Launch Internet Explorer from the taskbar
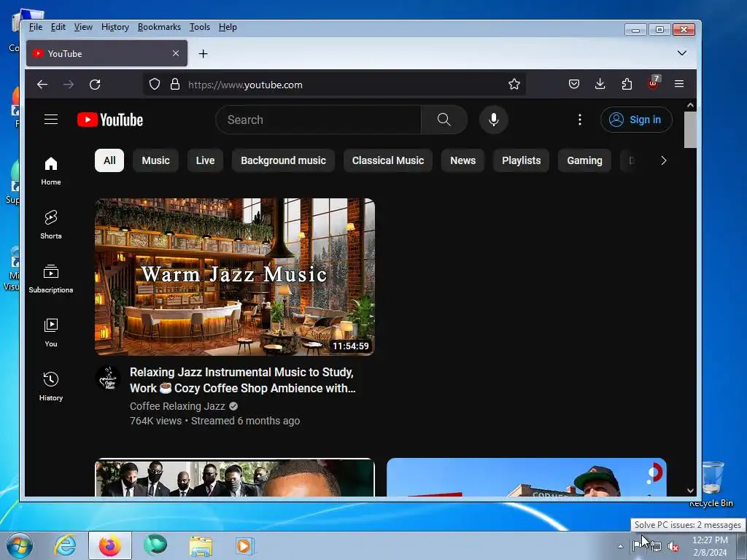The image size is (747, 560). click(x=65, y=545)
